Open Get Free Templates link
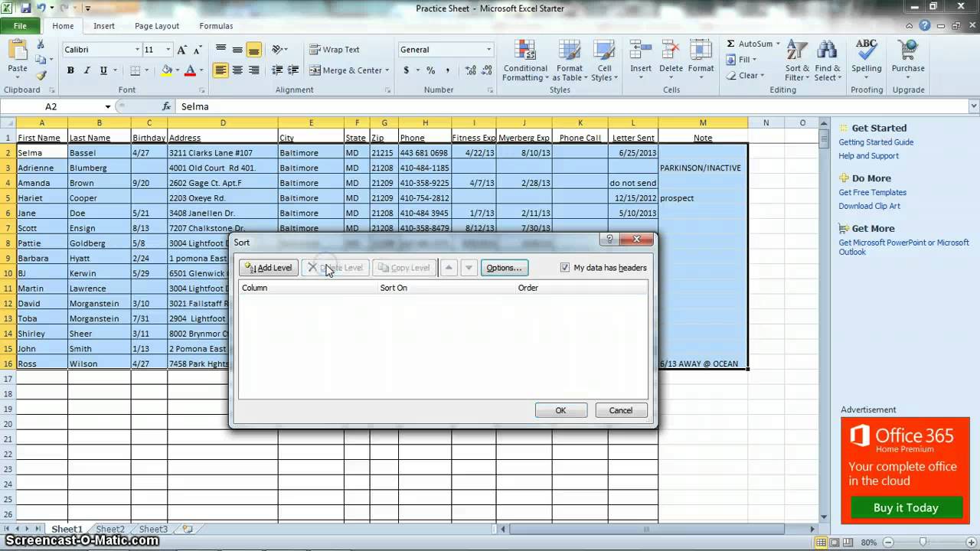 tap(872, 193)
